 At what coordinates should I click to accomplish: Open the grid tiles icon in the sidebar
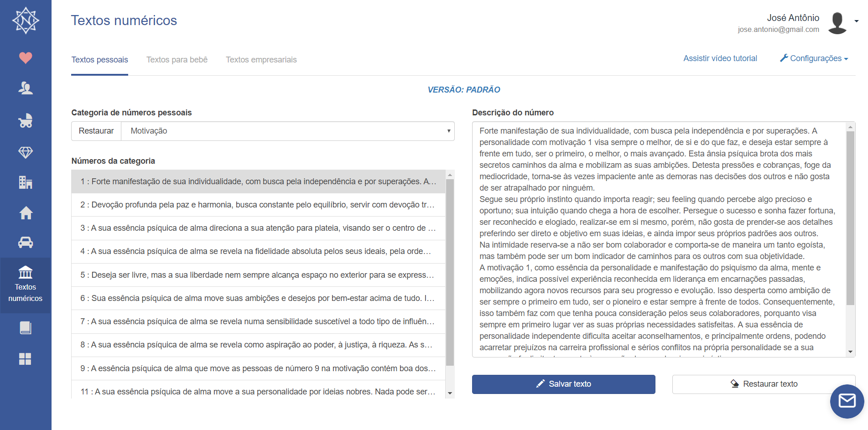click(x=26, y=359)
